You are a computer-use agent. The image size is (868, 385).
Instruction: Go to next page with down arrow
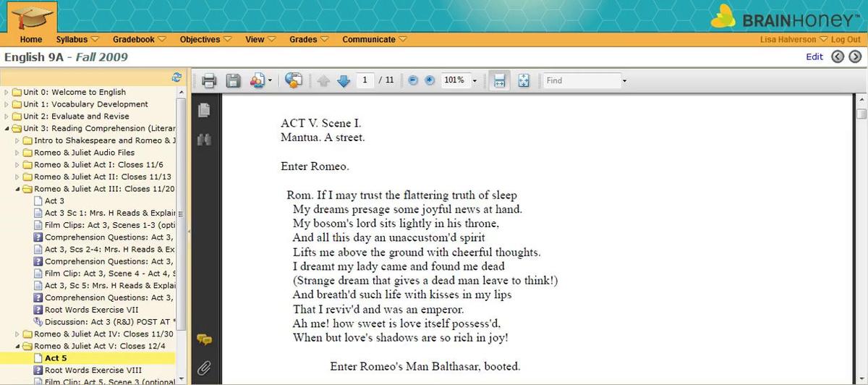pos(344,80)
